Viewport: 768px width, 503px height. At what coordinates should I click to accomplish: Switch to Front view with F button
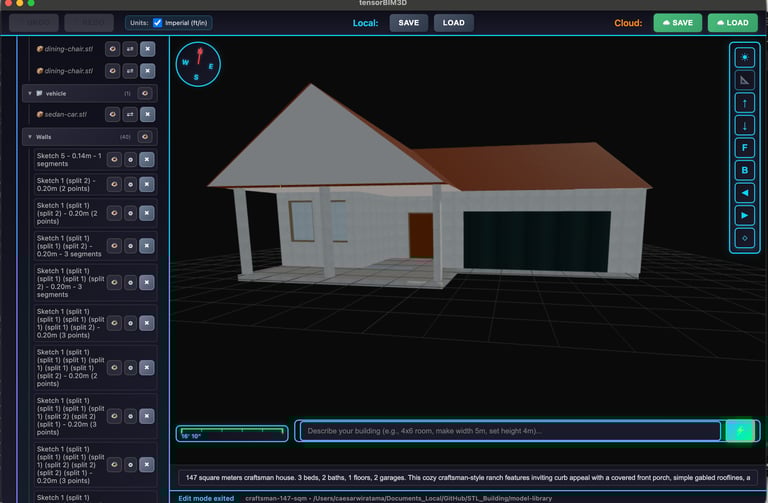click(x=744, y=148)
